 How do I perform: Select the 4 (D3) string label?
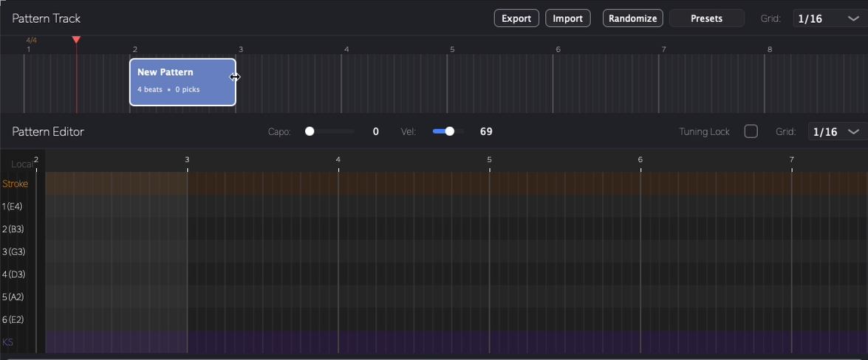point(13,274)
